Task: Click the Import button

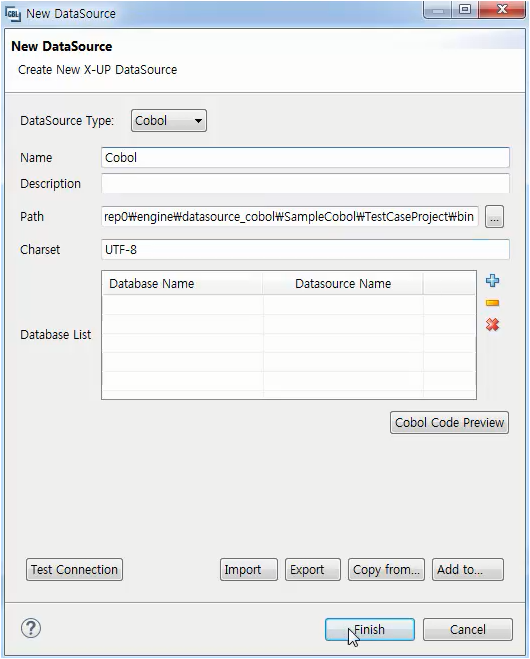Action: 249,569
